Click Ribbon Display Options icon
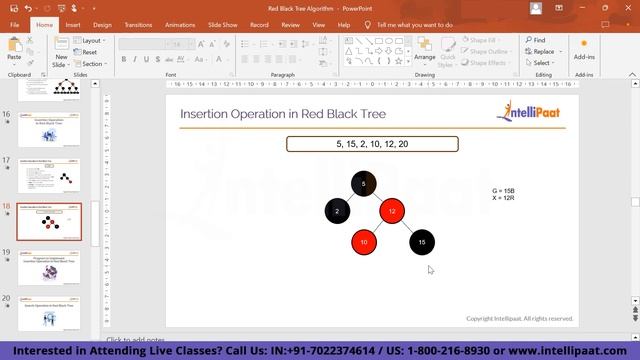Screen dimensions: 640x360 coord(559,8)
